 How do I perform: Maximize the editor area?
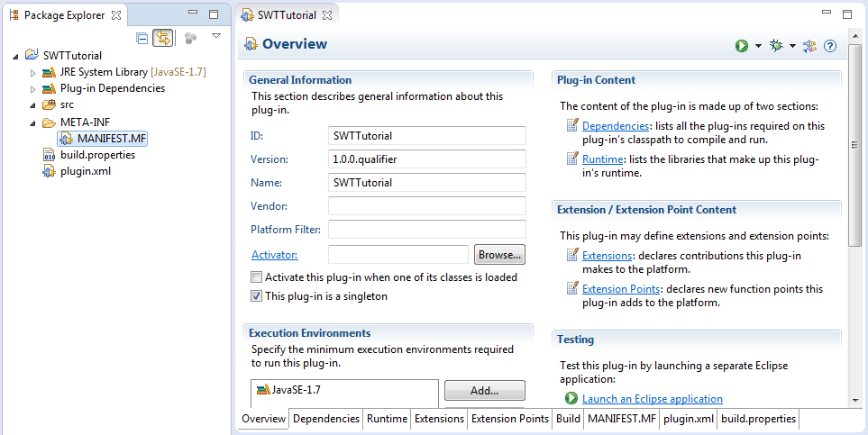pyautogui.click(x=847, y=14)
